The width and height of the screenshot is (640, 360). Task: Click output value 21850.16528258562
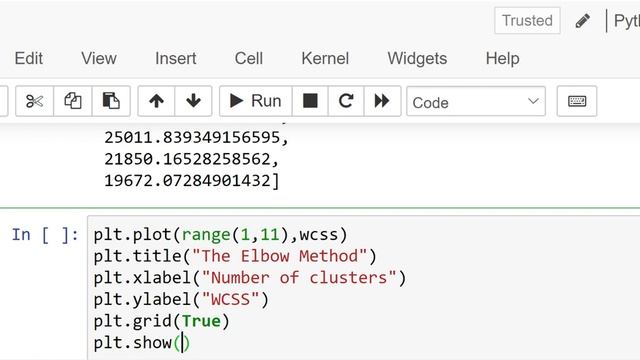click(x=191, y=159)
